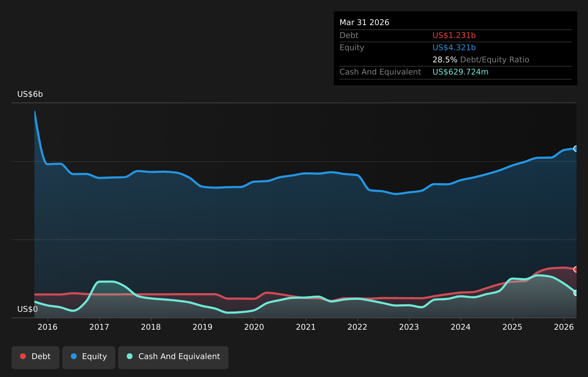Toggle the Equity series legend button

(x=89, y=357)
